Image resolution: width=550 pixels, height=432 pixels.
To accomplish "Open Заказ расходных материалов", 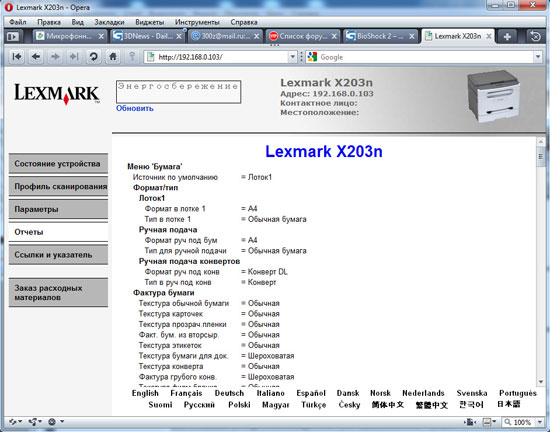I will [x=58, y=292].
